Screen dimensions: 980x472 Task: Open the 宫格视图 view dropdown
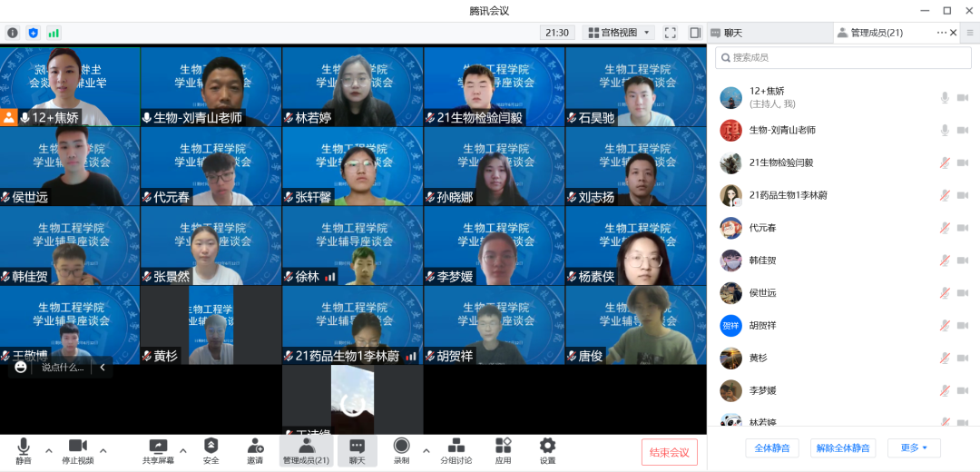point(620,33)
